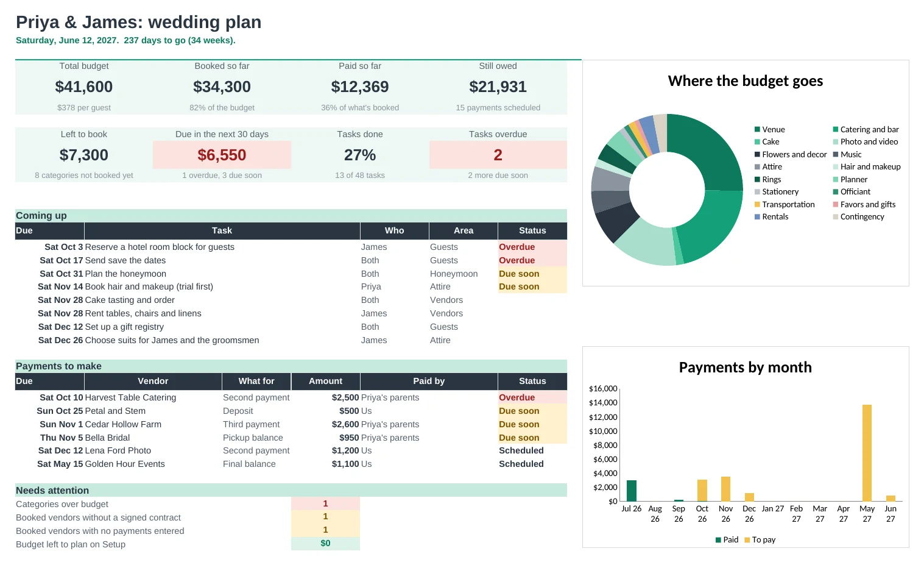The width and height of the screenshot is (924, 565).
Task: Select the Harvest Table Catering vendor cell
Action: pyautogui.click(x=153, y=397)
